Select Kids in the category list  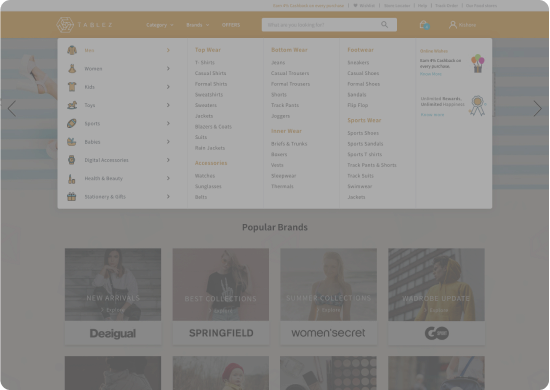(89, 87)
